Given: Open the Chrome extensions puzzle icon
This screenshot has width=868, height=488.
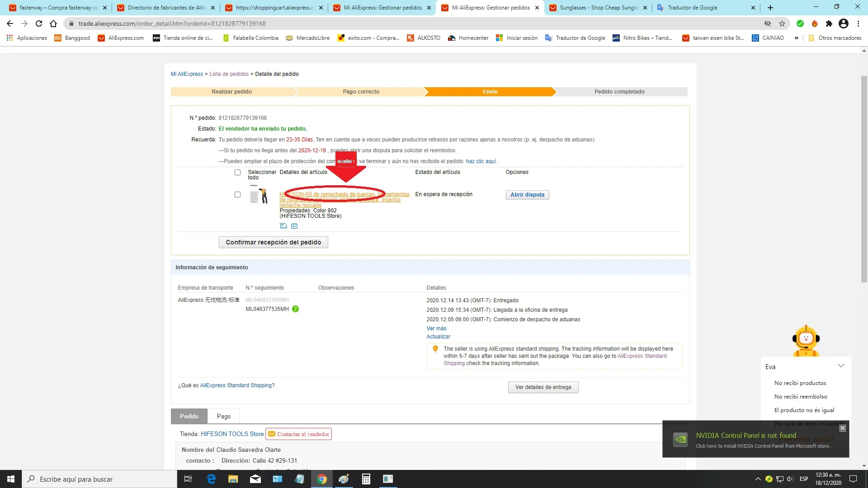Looking at the screenshot, I should [x=829, y=23].
